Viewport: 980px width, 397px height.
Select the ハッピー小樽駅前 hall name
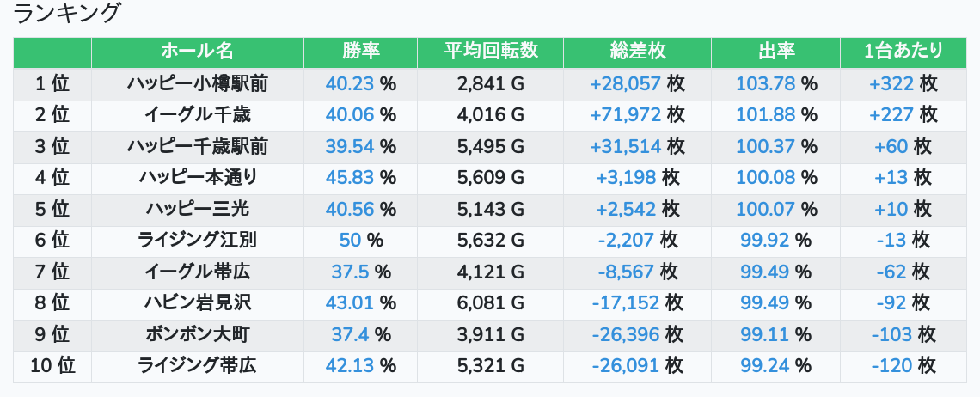pyautogui.click(x=197, y=83)
